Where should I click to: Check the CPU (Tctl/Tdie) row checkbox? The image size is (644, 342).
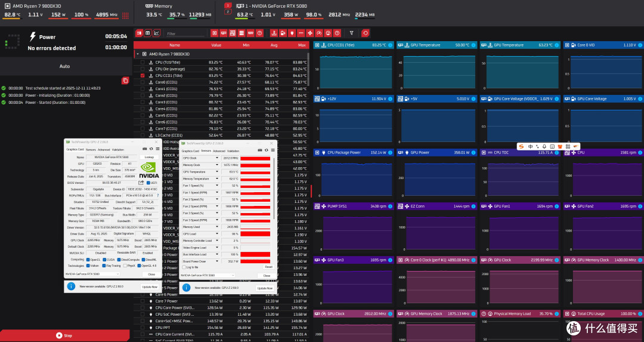click(143, 63)
